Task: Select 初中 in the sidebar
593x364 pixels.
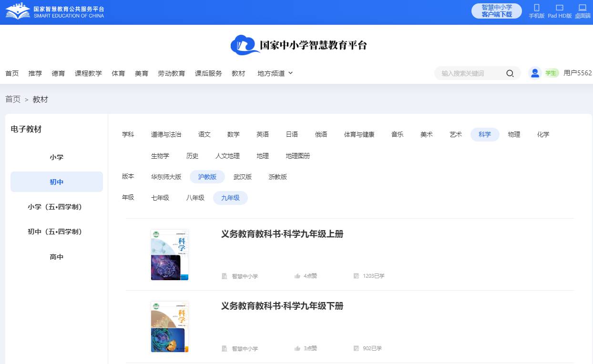Action: 57,182
